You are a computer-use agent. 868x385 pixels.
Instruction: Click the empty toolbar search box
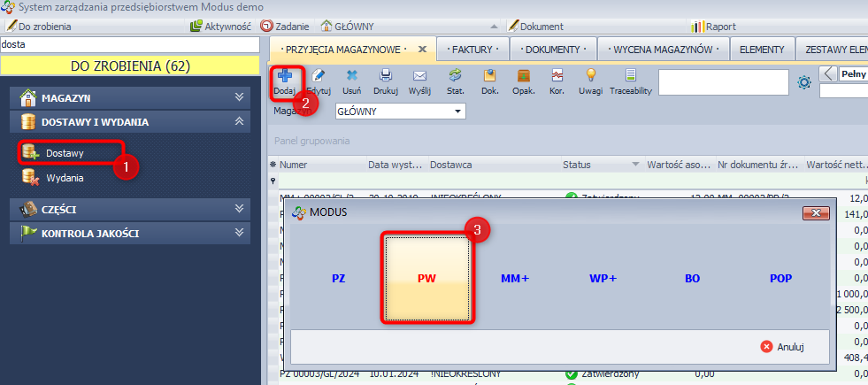(x=723, y=82)
